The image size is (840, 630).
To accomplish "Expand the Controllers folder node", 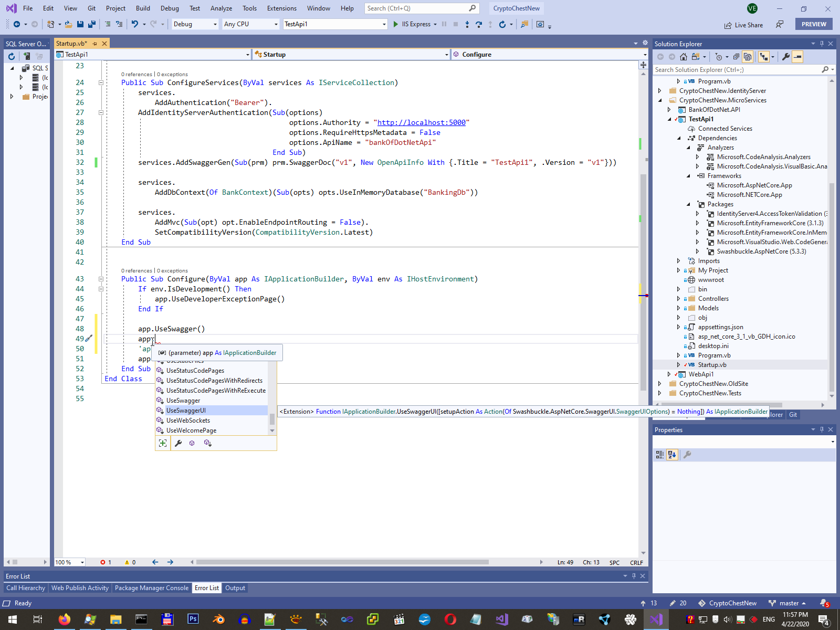I will (x=678, y=299).
